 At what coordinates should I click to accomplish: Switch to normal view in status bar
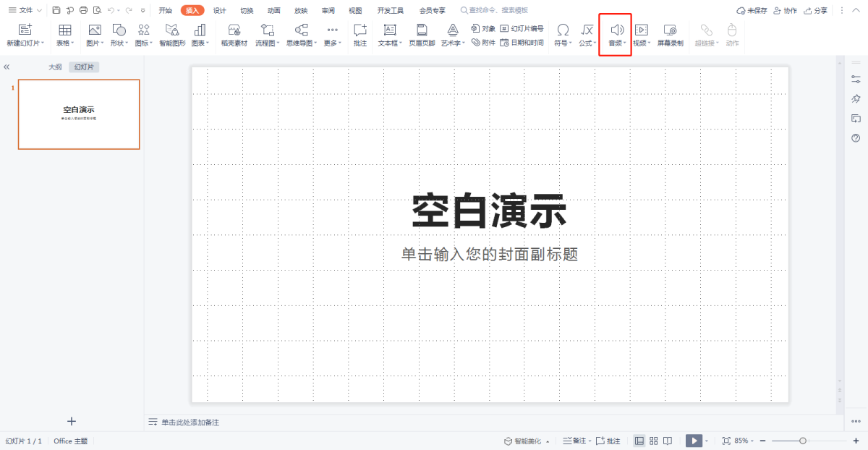[x=639, y=441]
